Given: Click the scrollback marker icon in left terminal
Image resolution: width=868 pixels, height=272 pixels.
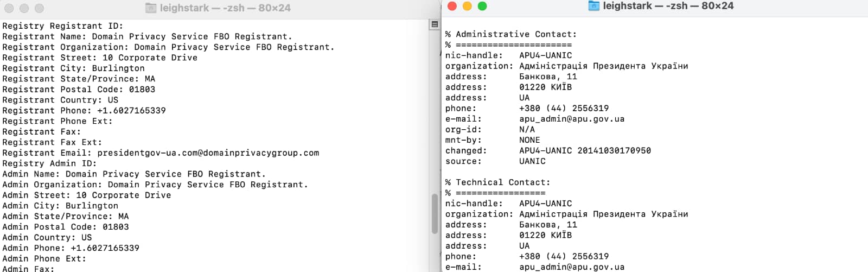Looking at the screenshot, I should point(435,24).
